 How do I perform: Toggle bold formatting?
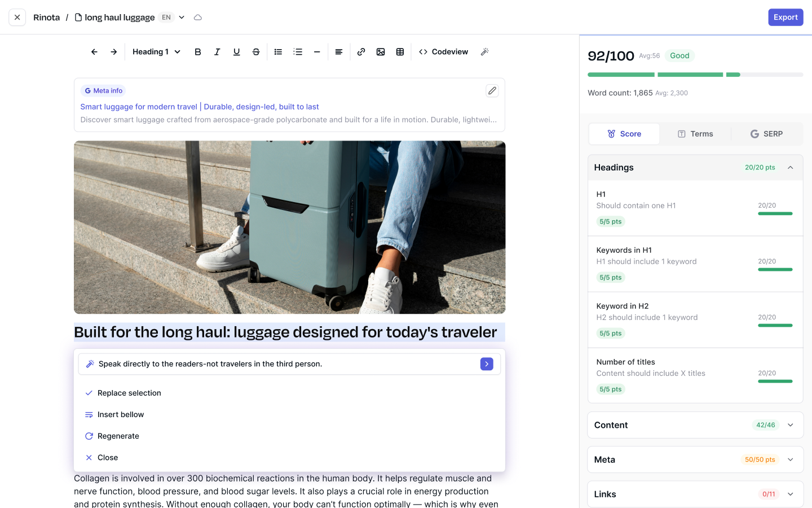coord(198,52)
